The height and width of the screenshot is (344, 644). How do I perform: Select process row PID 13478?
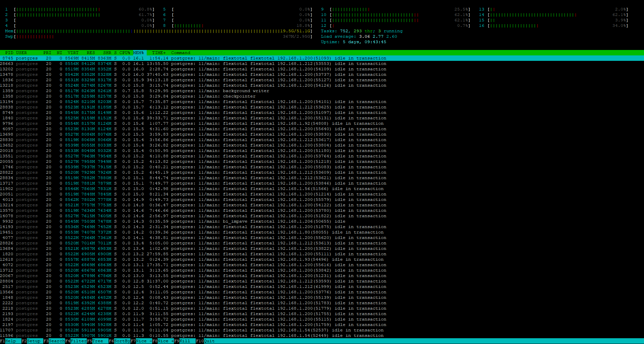(x=322, y=74)
